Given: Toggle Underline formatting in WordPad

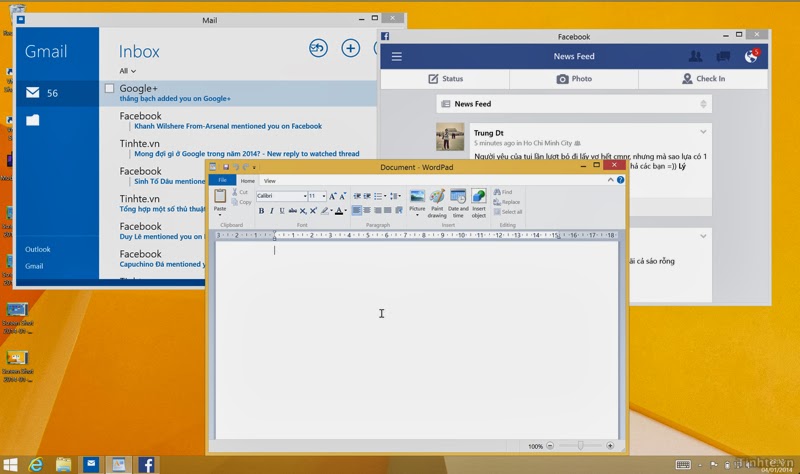Looking at the screenshot, I should [282, 211].
